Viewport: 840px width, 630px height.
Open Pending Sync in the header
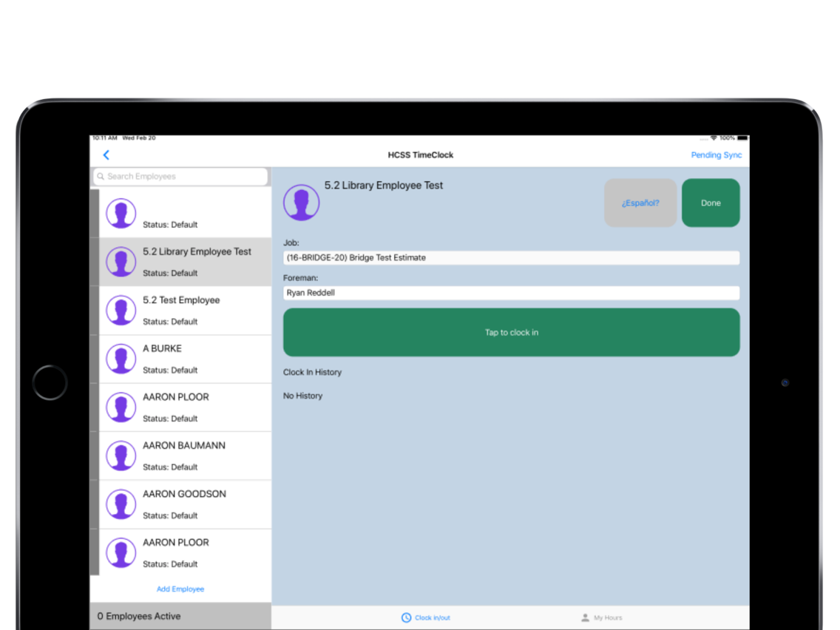[716, 155]
